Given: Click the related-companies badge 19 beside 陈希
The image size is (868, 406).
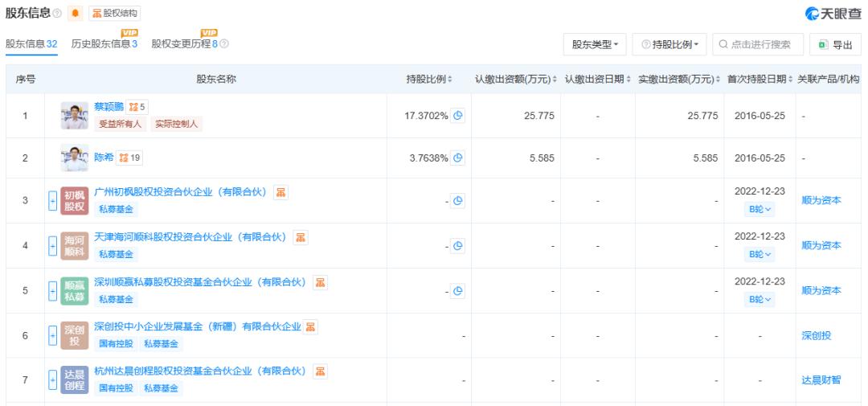Looking at the screenshot, I should 129,158.
